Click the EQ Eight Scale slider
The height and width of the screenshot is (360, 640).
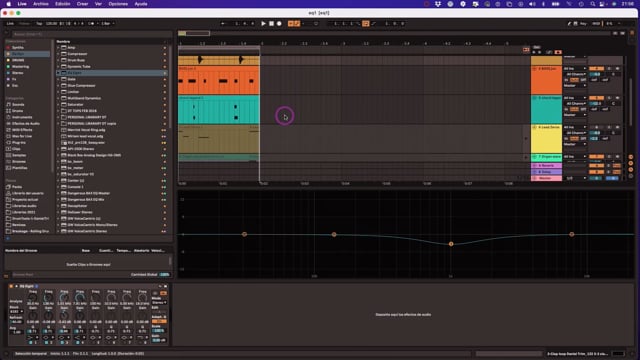[159, 331]
